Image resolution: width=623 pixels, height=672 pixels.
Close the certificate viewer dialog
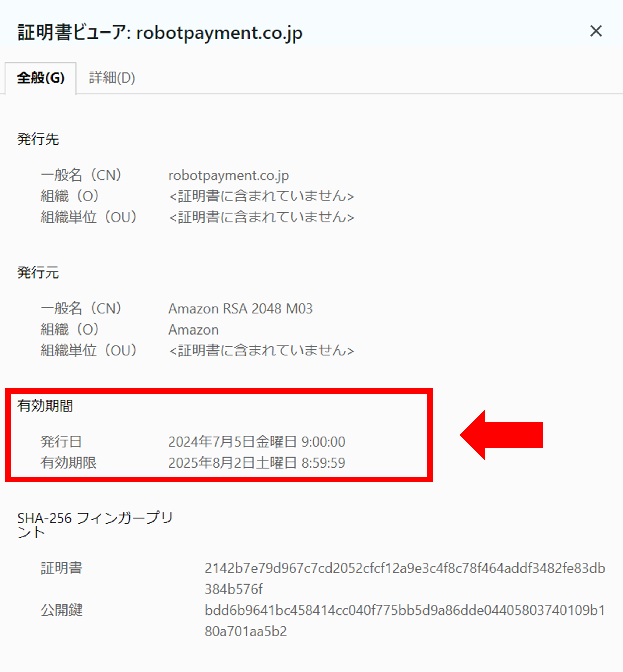pyautogui.click(x=596, y=31)
